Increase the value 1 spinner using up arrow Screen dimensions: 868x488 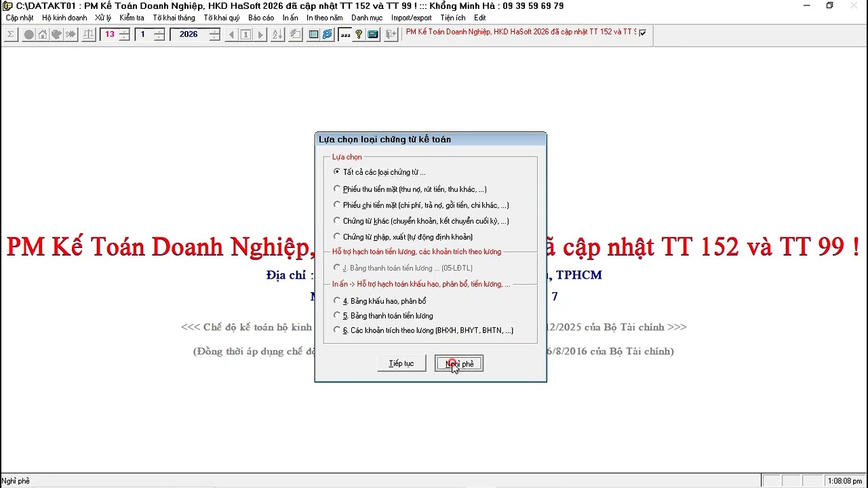pos(159,31)
